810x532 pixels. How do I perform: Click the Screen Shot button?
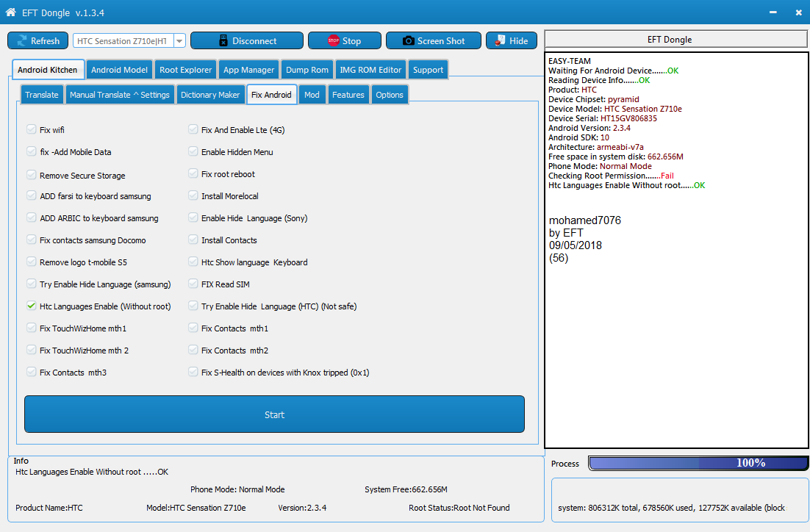[434, 41]
